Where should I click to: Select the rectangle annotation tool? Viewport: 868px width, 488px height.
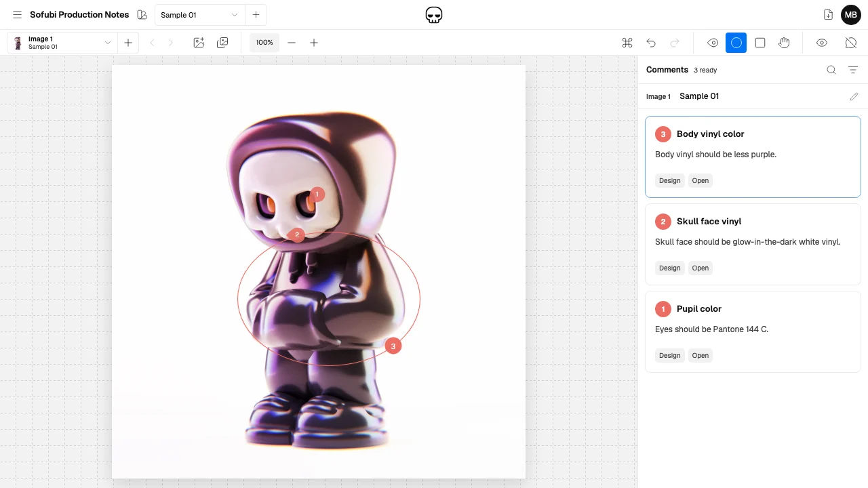click(760, 43)
